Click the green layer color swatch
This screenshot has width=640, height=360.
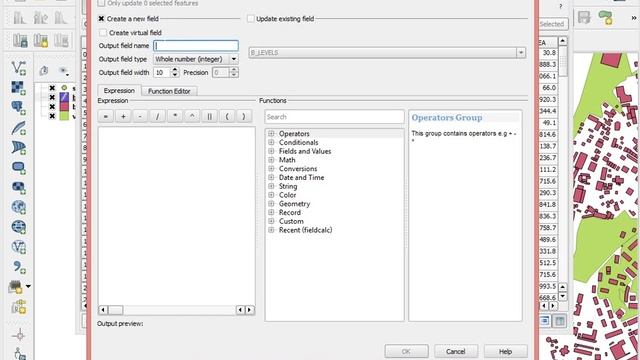tap(64, 116)
